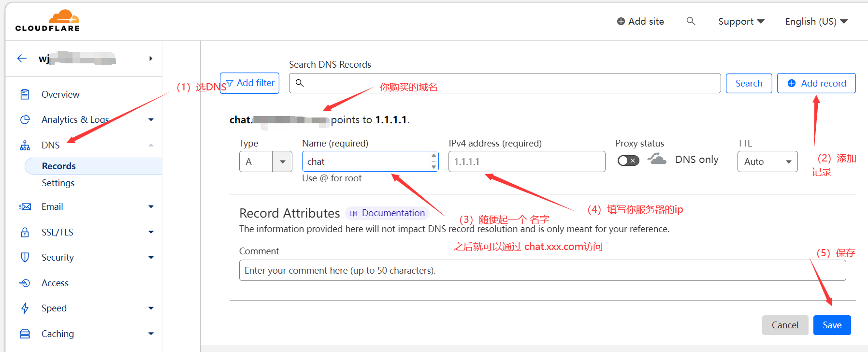Click the Comment input field
The image size is (868, 352).
pos(542,270)
